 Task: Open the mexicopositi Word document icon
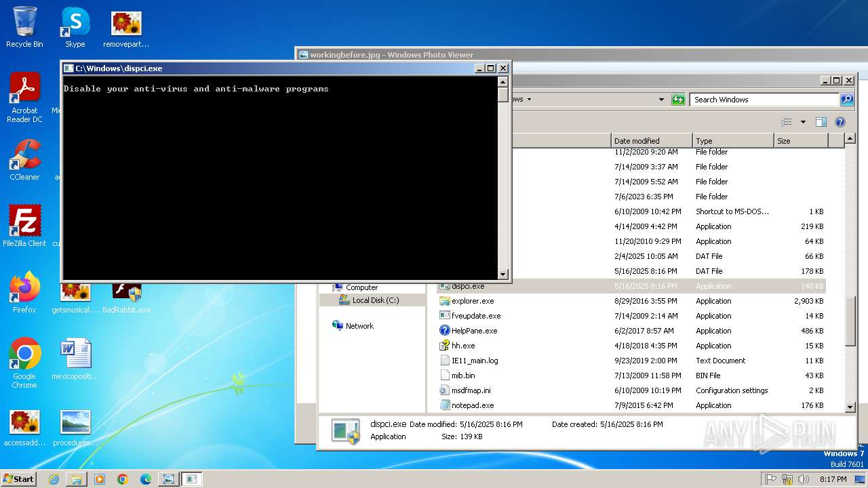pyautogui.click(x=75, y=359)
